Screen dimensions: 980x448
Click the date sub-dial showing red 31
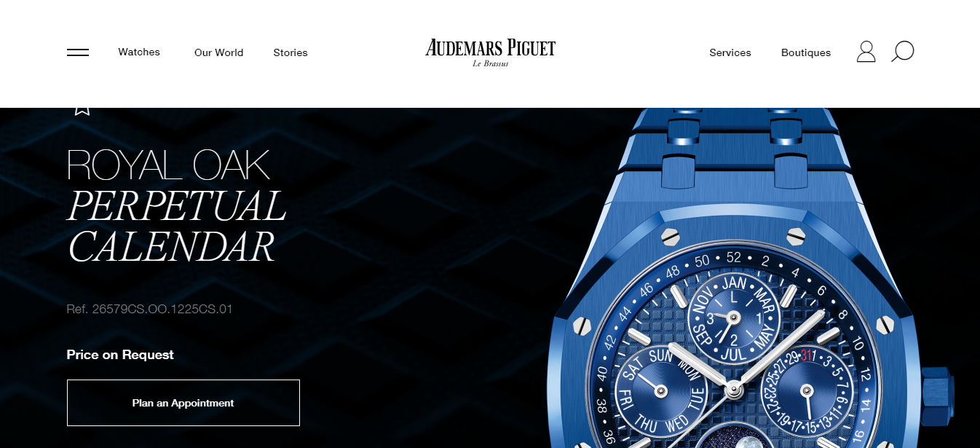806,390
